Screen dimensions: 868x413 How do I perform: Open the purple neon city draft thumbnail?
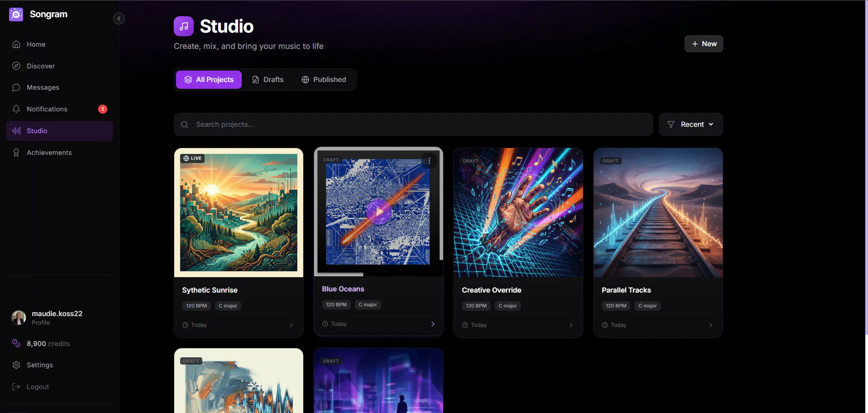pos(378,380)
